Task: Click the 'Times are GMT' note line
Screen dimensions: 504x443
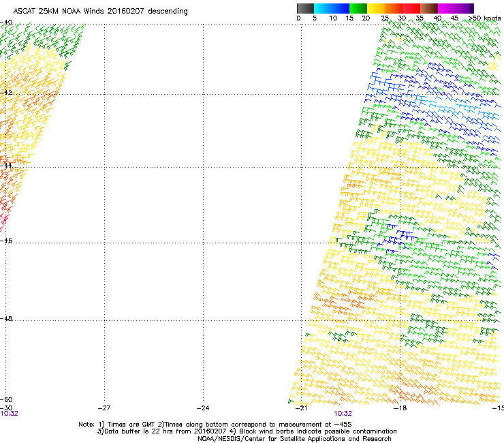Action: click(x=215, y=425)
